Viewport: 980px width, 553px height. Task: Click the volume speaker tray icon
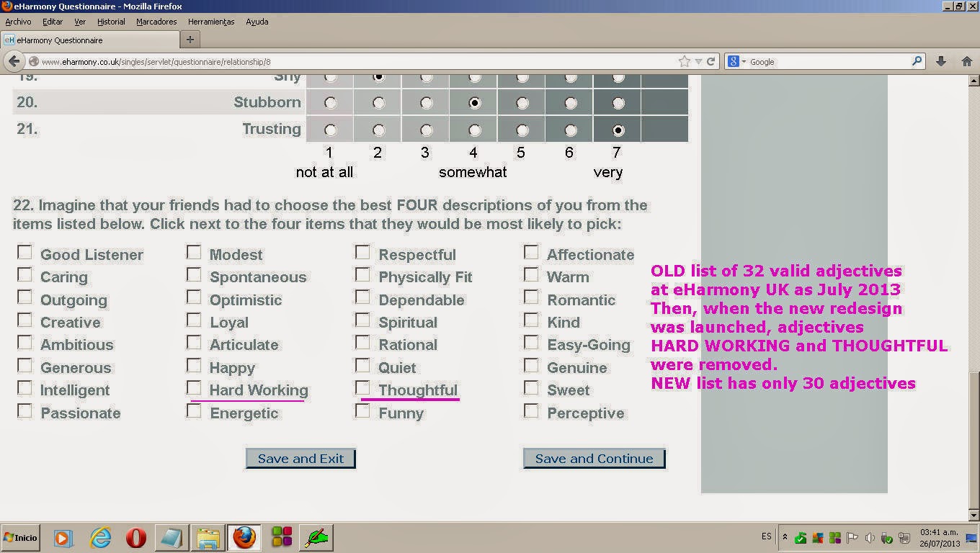coord(870,538)
